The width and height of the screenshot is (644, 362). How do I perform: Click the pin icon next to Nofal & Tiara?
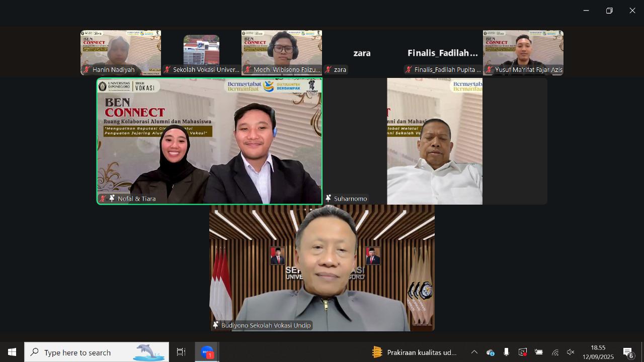[112, 199]
